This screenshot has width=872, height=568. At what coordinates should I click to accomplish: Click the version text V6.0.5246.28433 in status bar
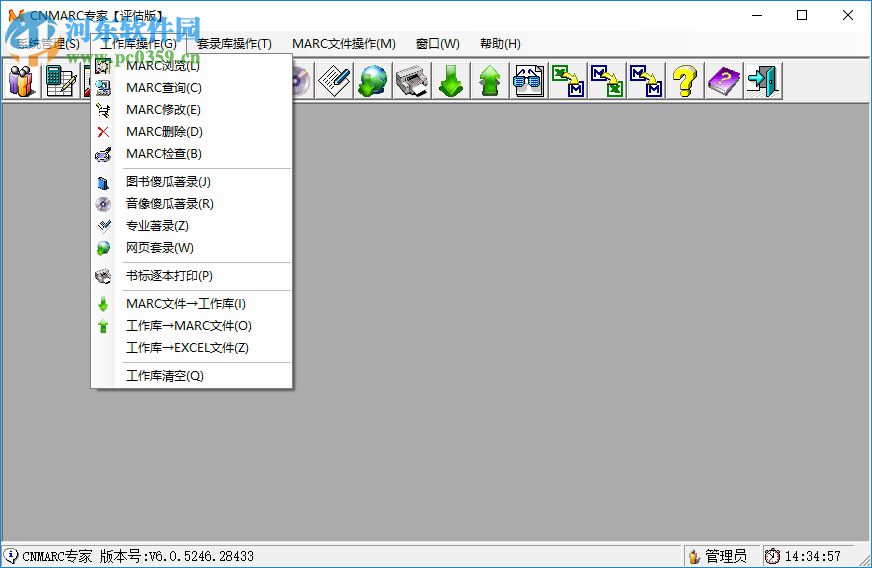pyautogui.click(x=201, y=556)
